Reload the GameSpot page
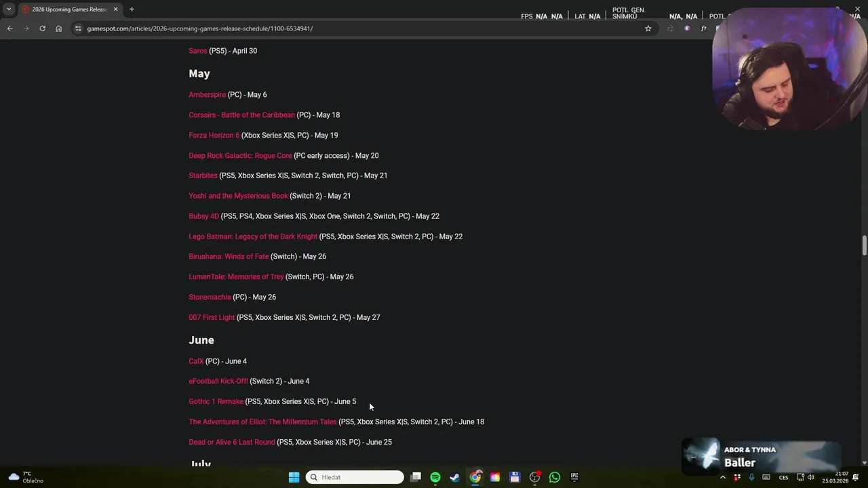 pos(42,28)
